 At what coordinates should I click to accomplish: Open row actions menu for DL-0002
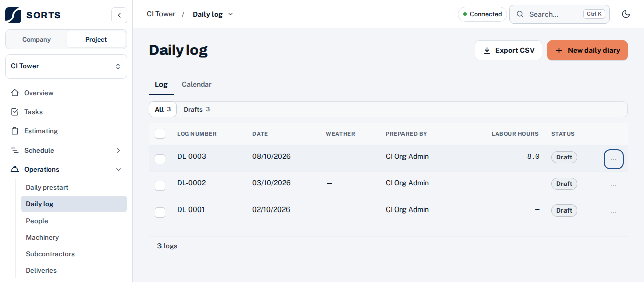click(x=614, y=186)
